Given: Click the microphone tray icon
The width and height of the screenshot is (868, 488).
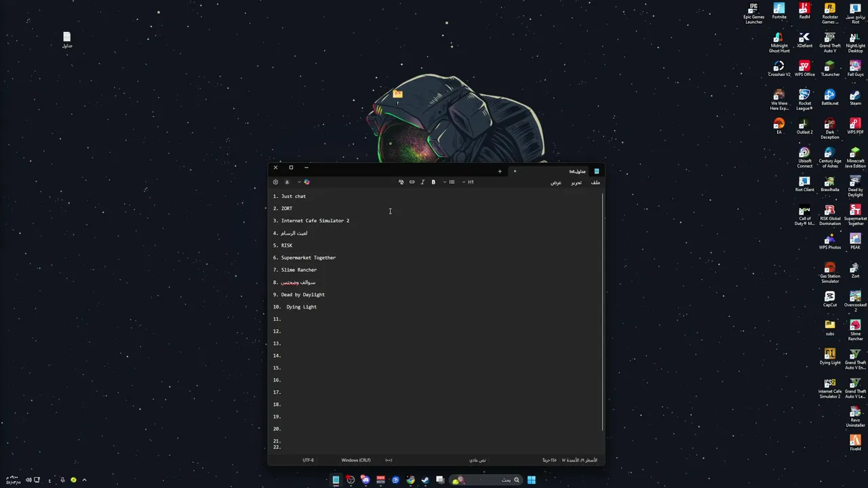Looking at the screenshot, I should 62,480.
